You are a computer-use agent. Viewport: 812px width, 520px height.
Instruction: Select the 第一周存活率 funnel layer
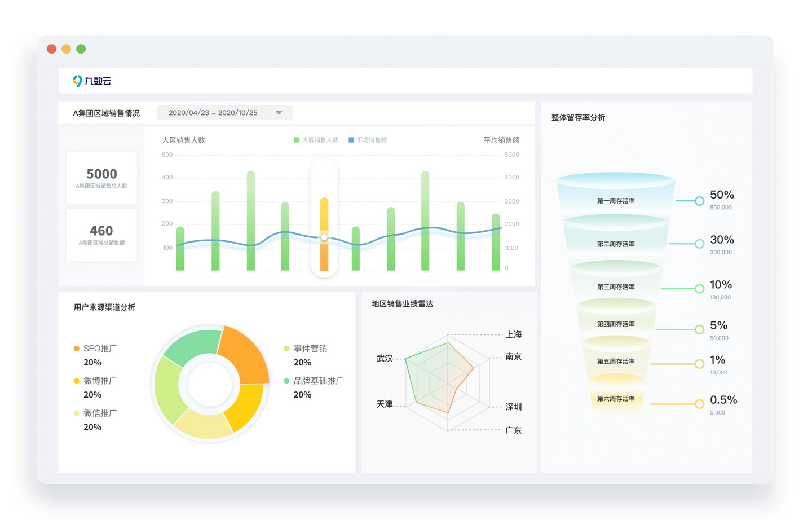coord(616,201)
